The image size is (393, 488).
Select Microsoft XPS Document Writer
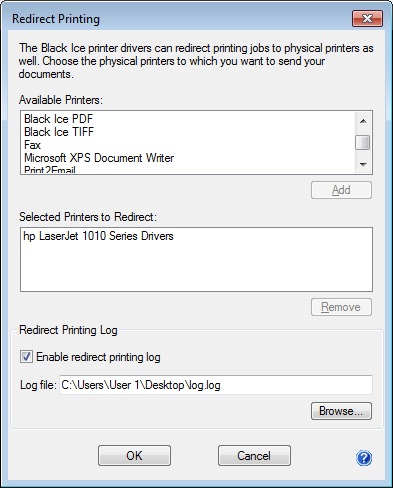click(x=99, y=158)
